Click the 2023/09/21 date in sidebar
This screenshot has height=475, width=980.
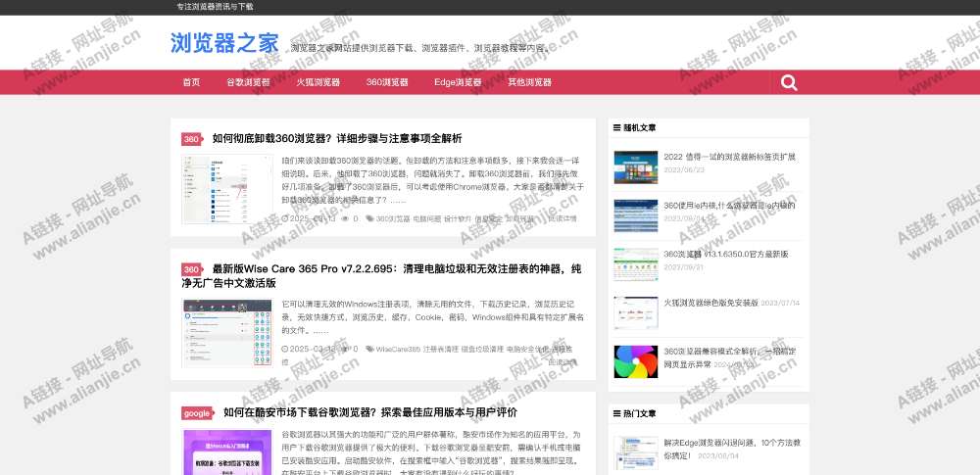tap(684, 267)
